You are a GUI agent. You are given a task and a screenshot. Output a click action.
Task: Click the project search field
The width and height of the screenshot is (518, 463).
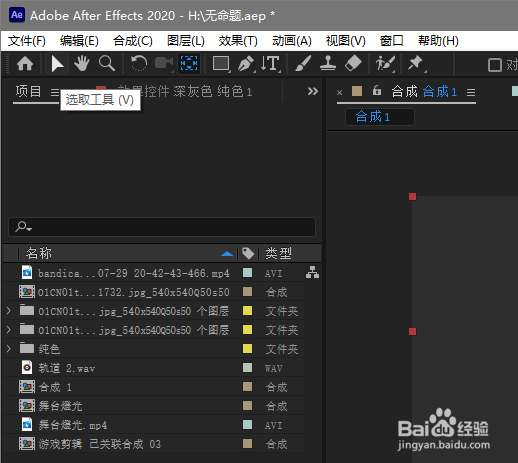tap(162, 227)
